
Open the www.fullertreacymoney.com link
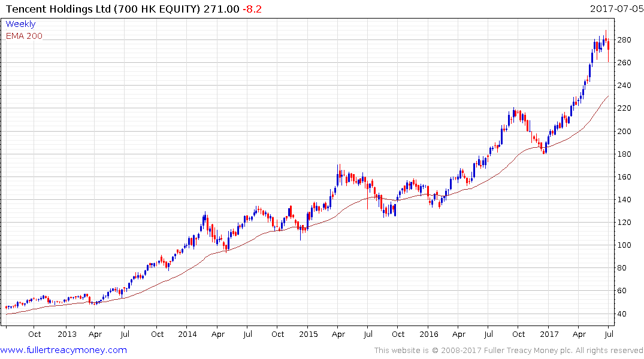(x=64, y=350)
